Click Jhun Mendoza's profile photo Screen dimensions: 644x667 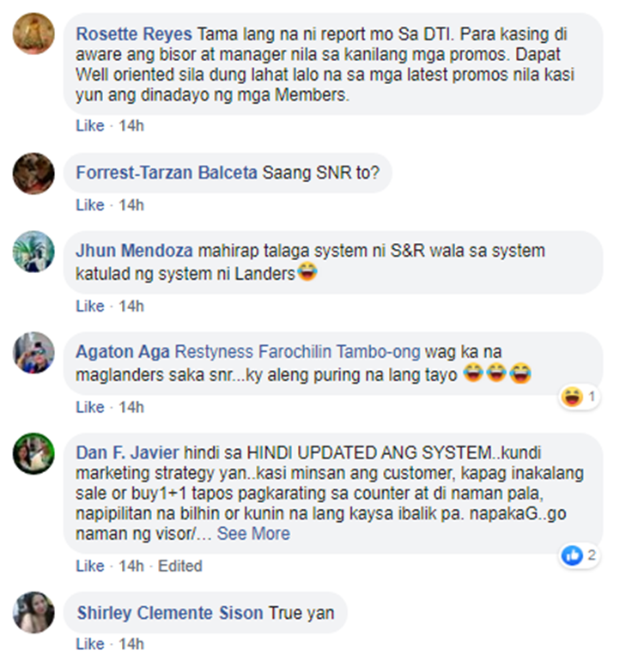[x=33, y=252]
